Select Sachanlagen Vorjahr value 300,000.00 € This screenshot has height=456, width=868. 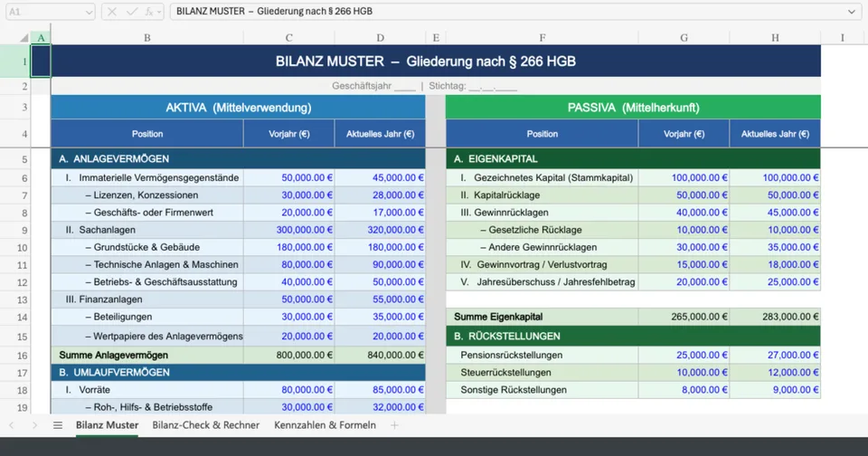pos(289,230)
